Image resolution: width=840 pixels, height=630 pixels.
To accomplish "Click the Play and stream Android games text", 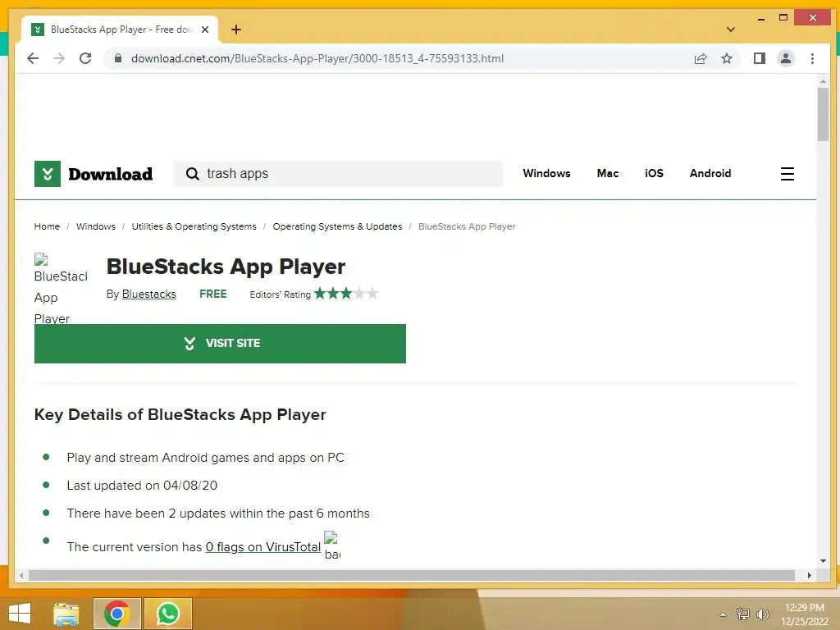I will pyautogui.click(x=205, y=458).
